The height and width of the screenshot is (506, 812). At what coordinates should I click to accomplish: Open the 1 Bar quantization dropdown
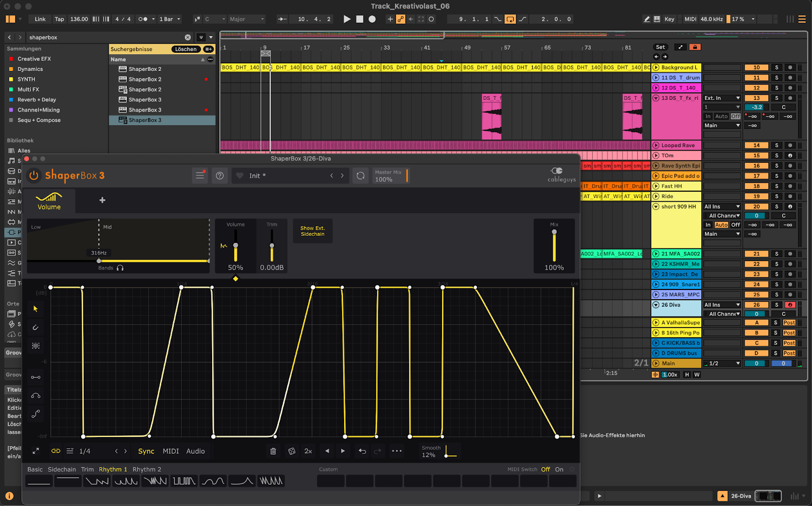click(170, 19)
